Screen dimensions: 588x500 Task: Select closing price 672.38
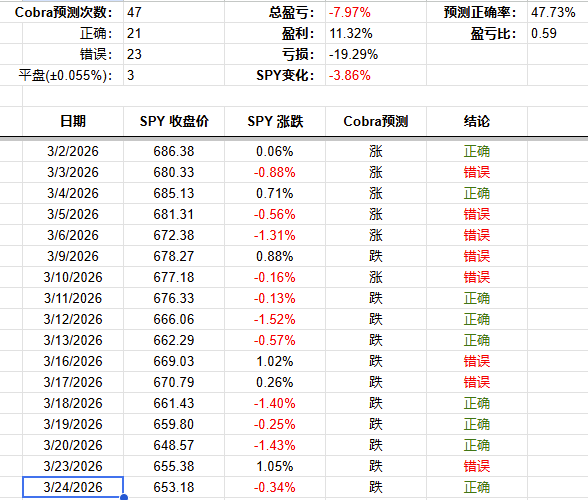point(174,235)
